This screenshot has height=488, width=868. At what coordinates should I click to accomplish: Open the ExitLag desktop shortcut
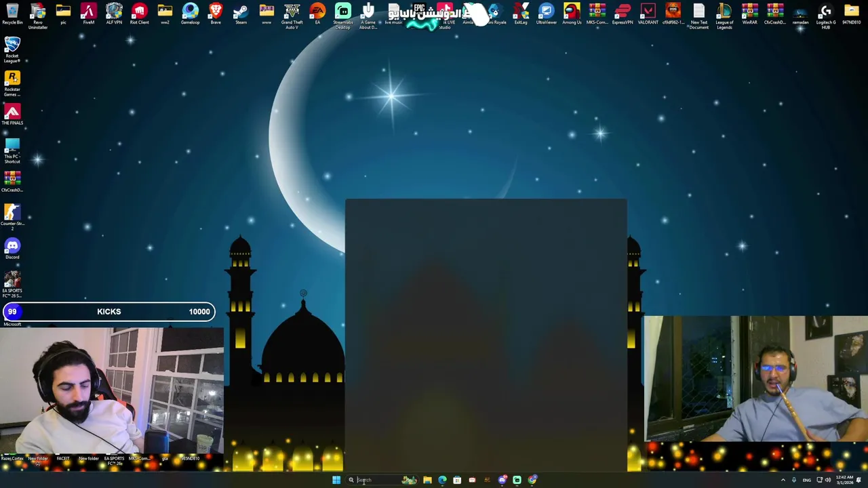(521, 14)
